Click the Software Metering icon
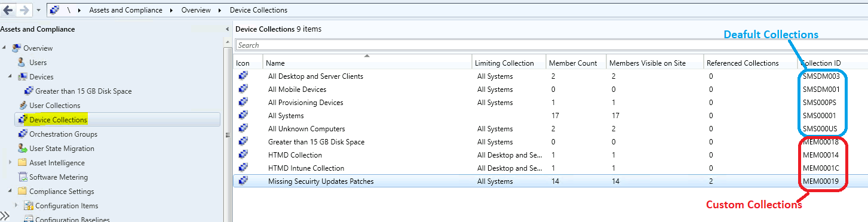Screen dimensions: 868x222 click(x=23, y=177)
